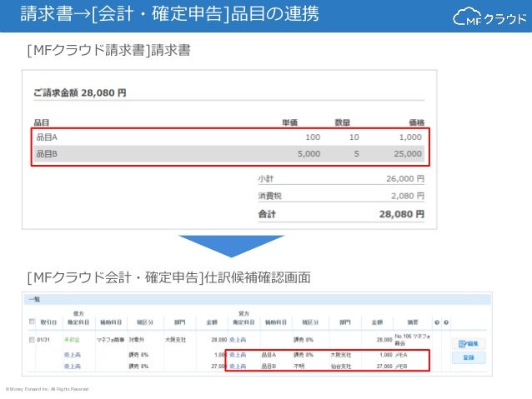Click the 25,000 price cell
The width and height of the screenshot is (532, 399).
[x=408, y=154]
